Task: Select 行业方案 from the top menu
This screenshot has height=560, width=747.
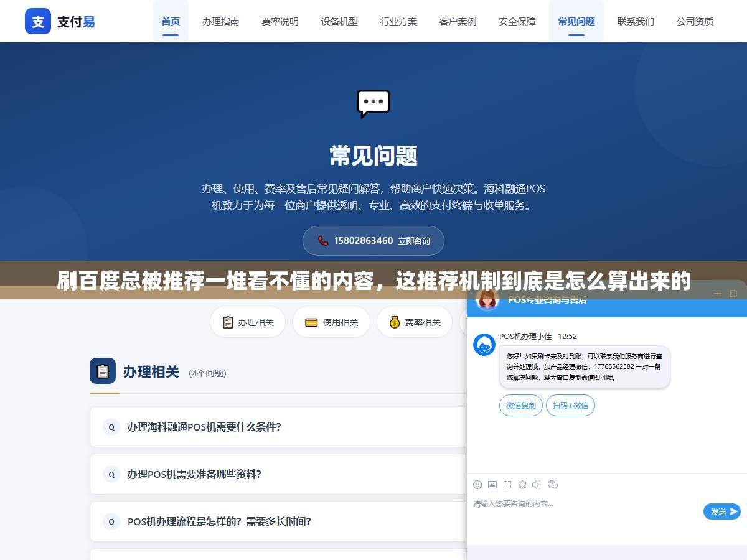Action: coord(398,21)
